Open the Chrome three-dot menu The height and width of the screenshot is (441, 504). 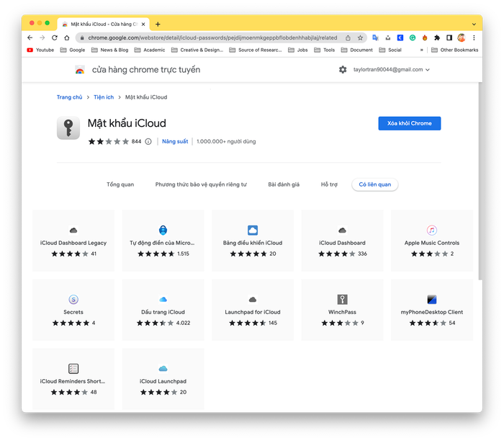(x=474, y=37)
